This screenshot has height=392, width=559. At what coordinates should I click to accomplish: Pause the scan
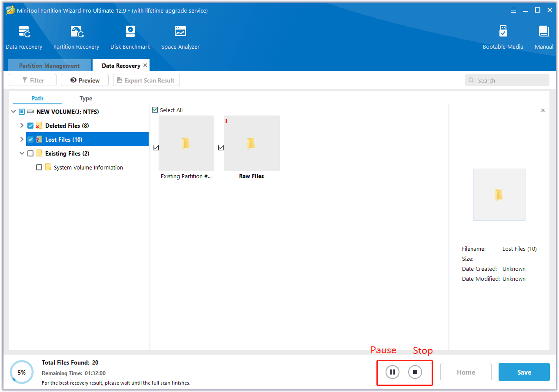392,372
